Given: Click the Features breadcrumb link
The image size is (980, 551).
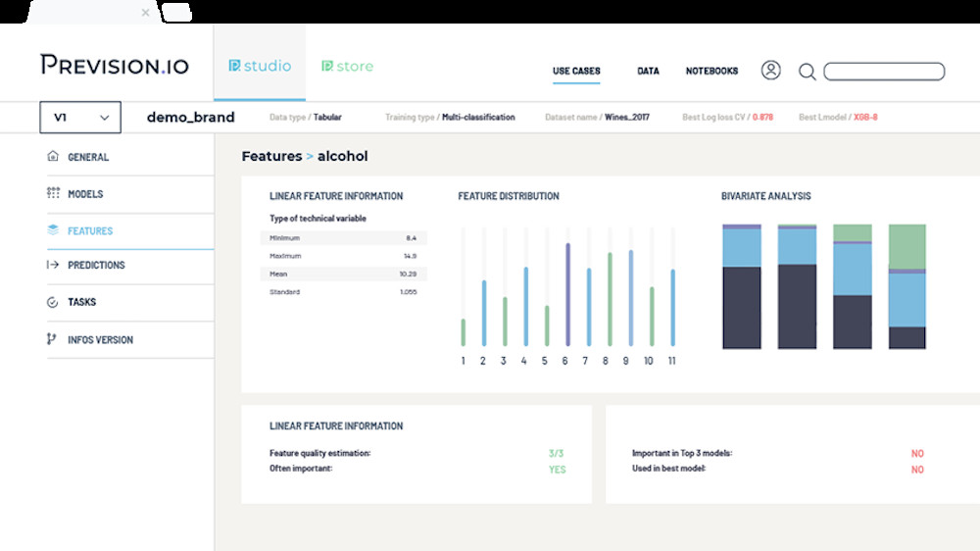Looking at the screenshot, I should (x=271, y=156).
